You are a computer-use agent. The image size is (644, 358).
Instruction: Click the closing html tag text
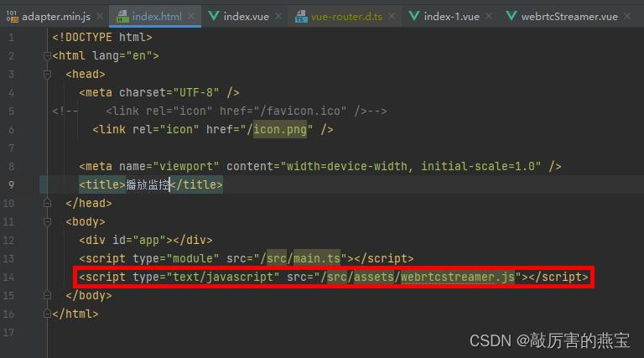coord(75,314)
